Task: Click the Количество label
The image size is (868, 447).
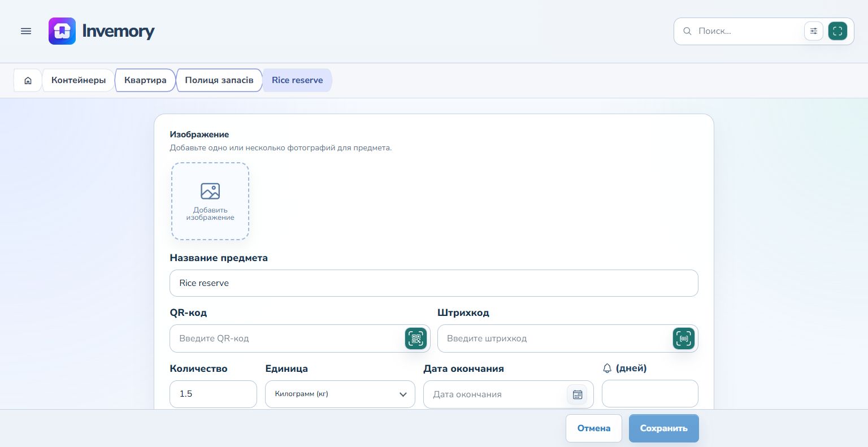Action: pos(198,368)
